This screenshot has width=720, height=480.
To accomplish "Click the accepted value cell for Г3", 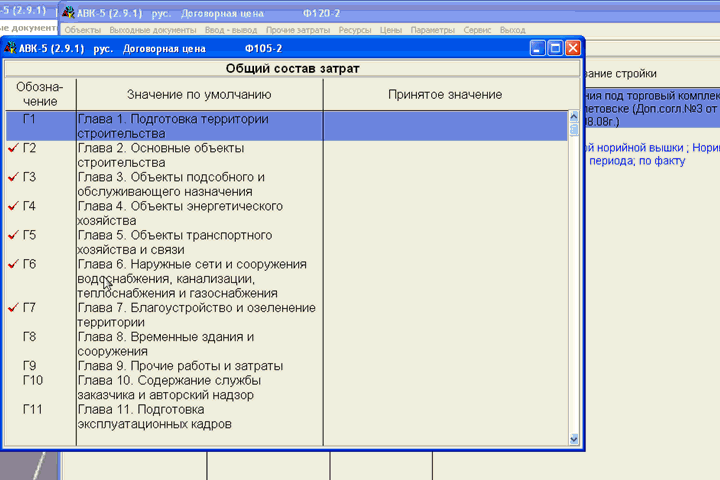I will click(444, 184).
